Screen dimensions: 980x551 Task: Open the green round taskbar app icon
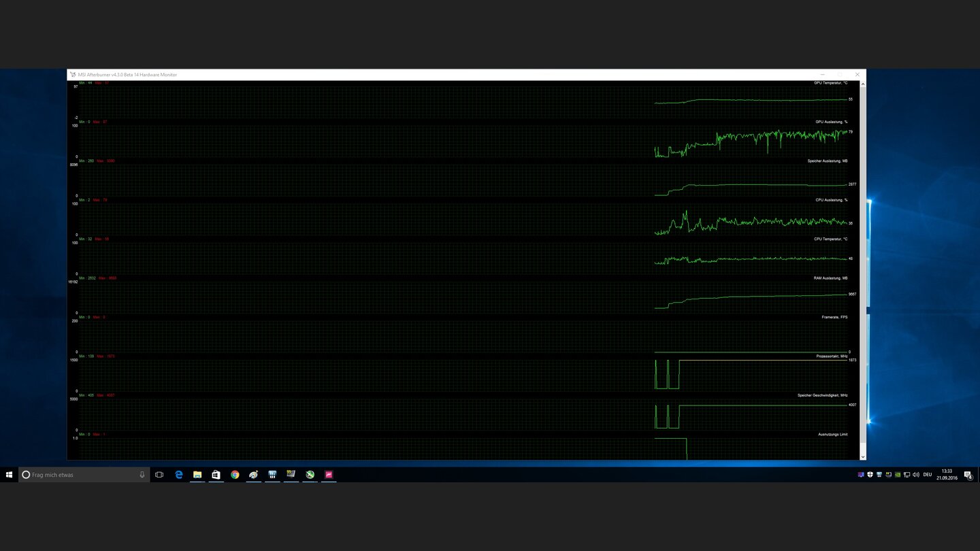tap(310, 475)
